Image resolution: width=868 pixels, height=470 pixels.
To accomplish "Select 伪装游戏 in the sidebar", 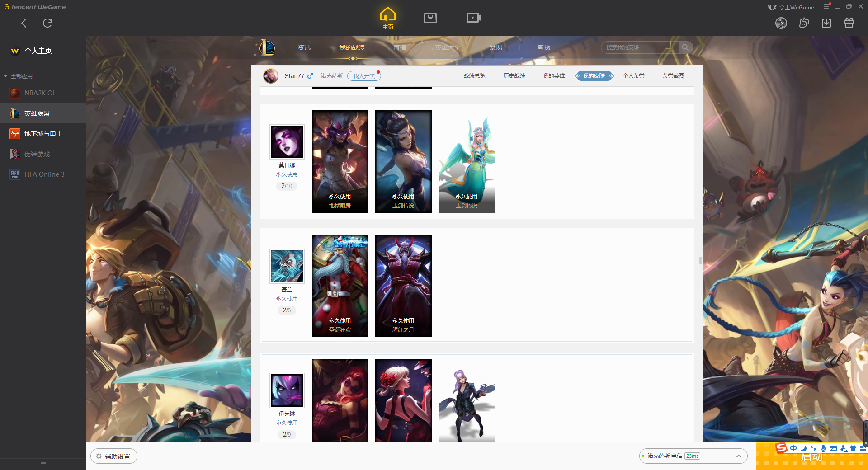I will pos(43,154).
